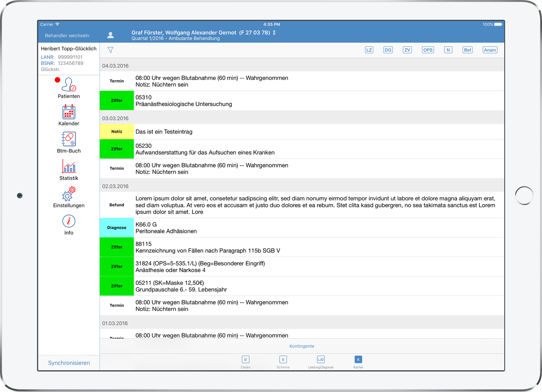Select Ziffer entry 05230 Aufwandserstattung
The height and width of the screenshot is (392, 542).
pyautogui.click(x=302, y=149)
